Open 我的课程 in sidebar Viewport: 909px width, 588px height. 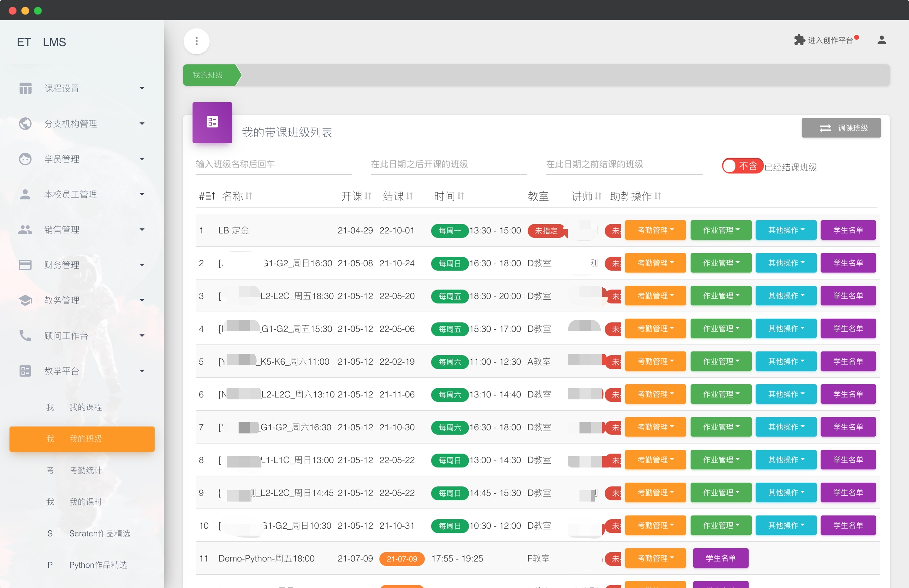pos(85,407)
